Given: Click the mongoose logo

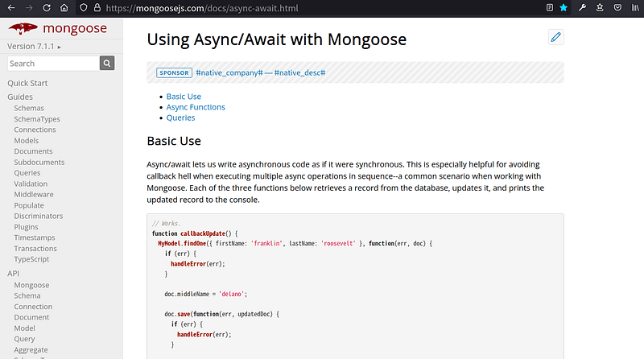Looking at the screenshot, I should coord(57,28).
